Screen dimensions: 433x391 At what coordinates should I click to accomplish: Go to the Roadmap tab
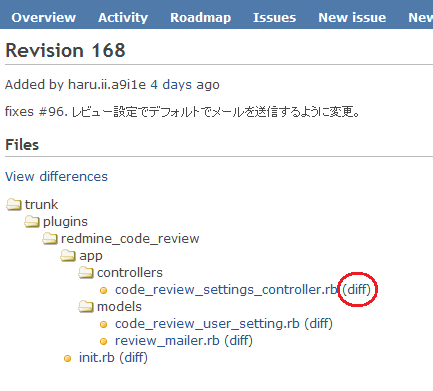(x=201, y=18)
